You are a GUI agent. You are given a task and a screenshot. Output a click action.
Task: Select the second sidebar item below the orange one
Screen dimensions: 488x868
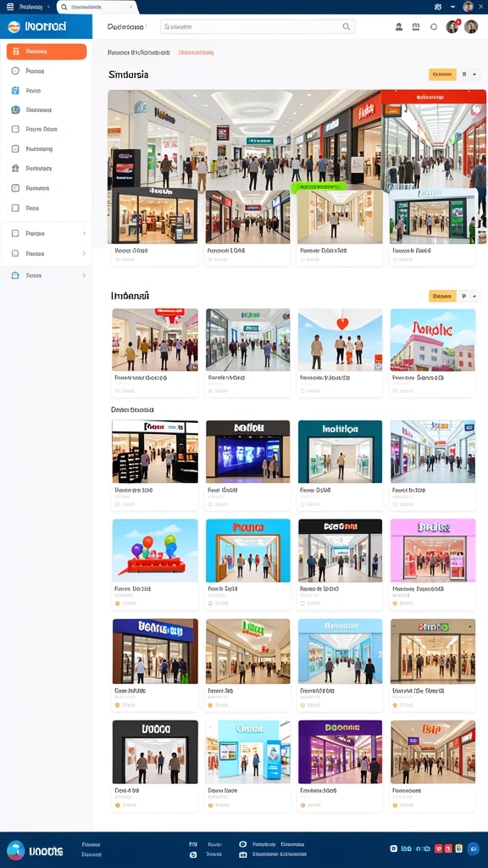[x=47, y=90]
